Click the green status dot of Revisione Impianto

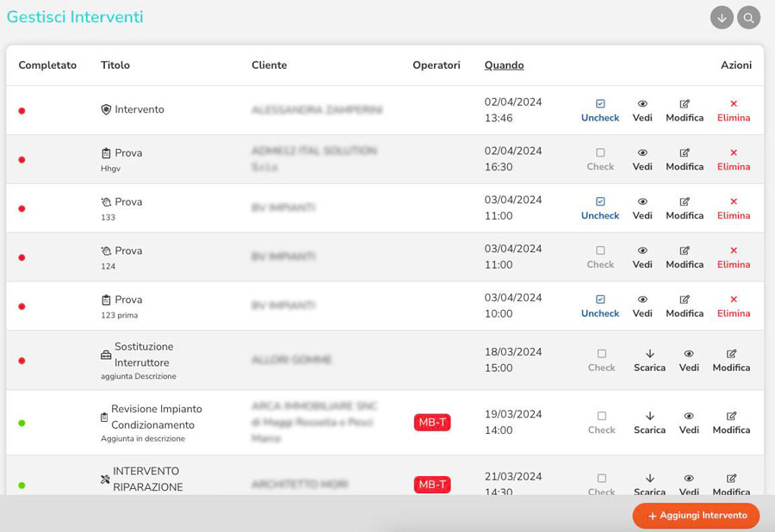coord(22,423)
